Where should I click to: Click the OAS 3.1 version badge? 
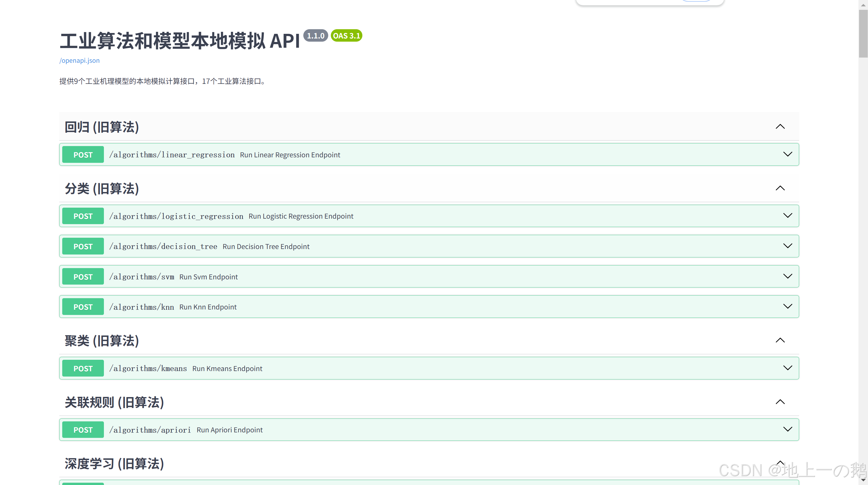(x=346, y=36)
